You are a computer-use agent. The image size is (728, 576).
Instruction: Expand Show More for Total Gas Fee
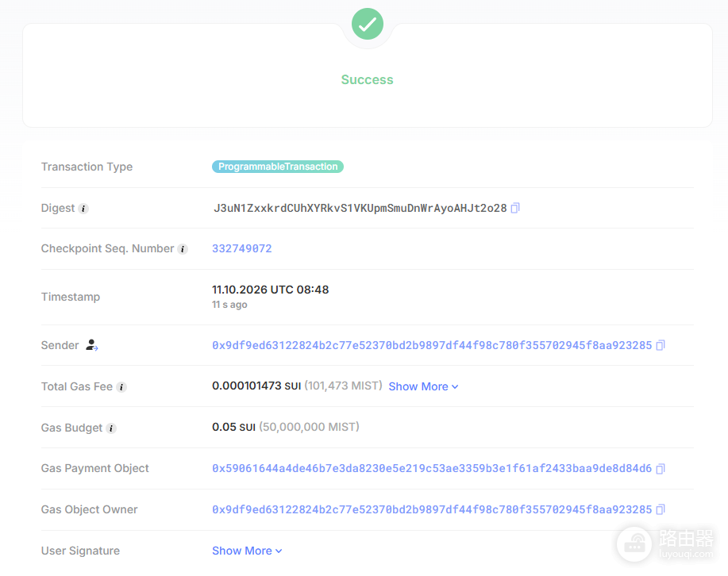[x=423, y=386]
